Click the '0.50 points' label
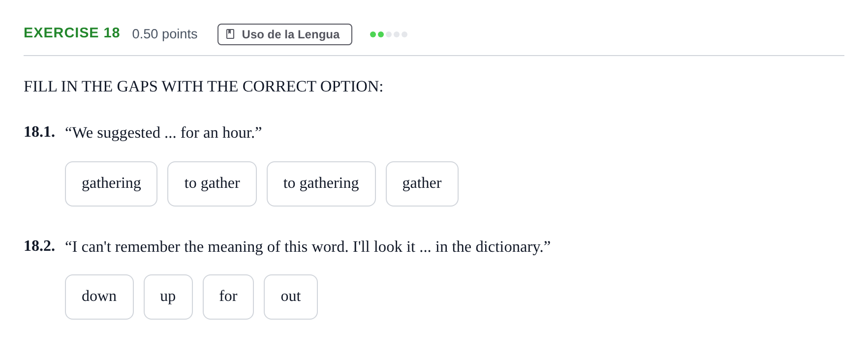This screenshot has width=868, height=357. (165, 34)
